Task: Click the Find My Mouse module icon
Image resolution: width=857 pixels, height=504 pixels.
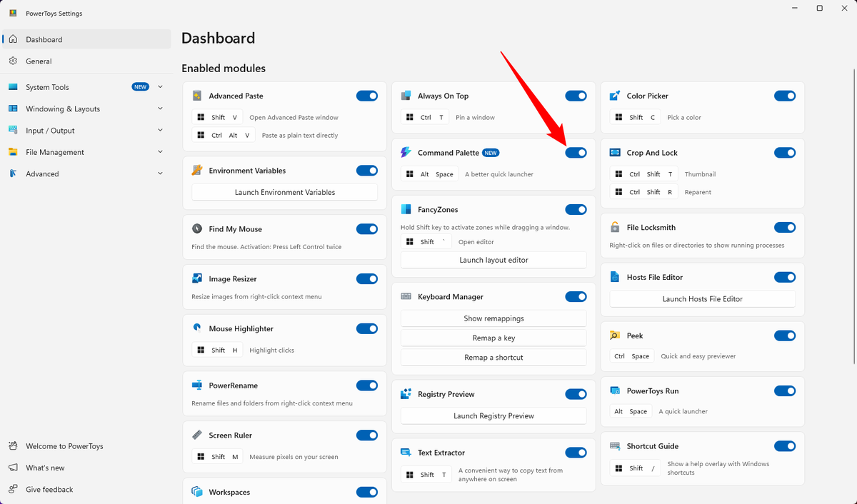Action: pyautogui.click(x=197, y=229)
